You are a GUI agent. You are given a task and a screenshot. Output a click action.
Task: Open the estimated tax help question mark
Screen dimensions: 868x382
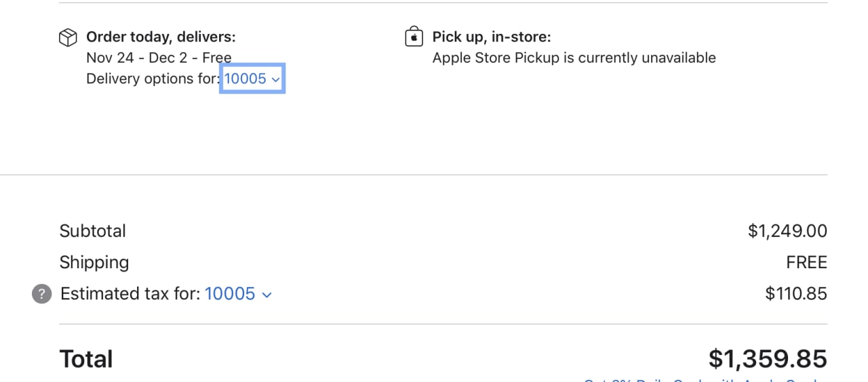coord(42,294)
